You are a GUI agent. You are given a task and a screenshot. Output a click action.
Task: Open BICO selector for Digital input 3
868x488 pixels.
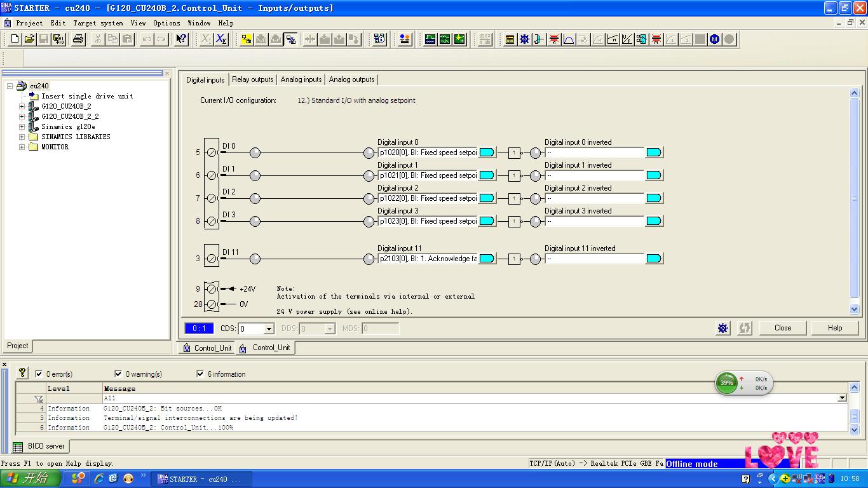[x=487, y=221]
